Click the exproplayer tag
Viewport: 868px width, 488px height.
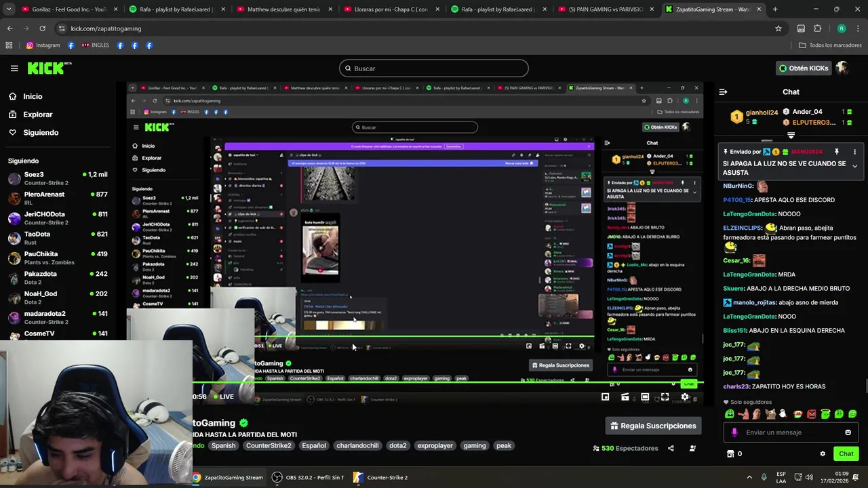[x=435, y=446]
